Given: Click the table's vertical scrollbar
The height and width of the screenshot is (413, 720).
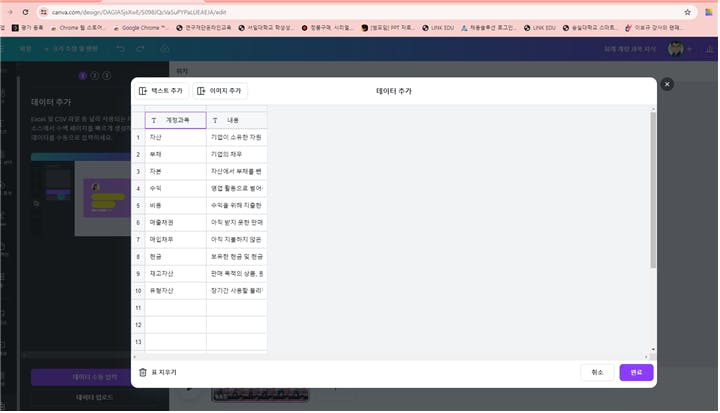Looking at the screenshot, I should [653, 190].
